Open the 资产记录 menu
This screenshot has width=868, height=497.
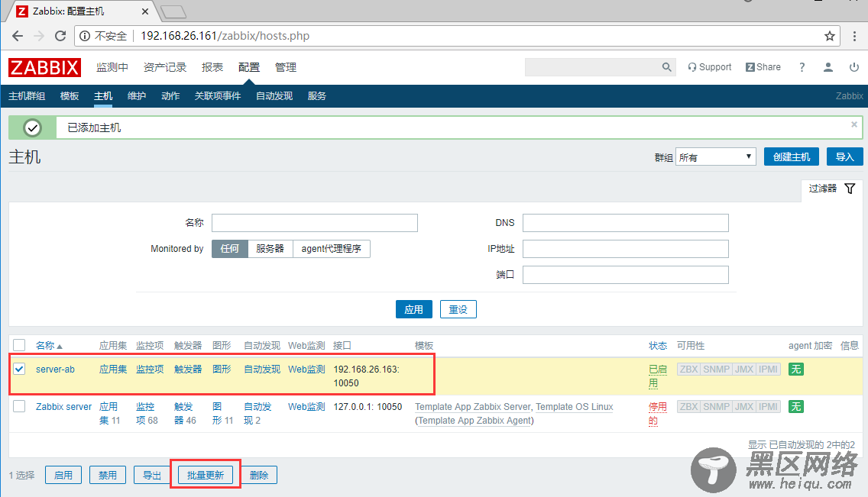pyautogui.click(x=165, y=67)
